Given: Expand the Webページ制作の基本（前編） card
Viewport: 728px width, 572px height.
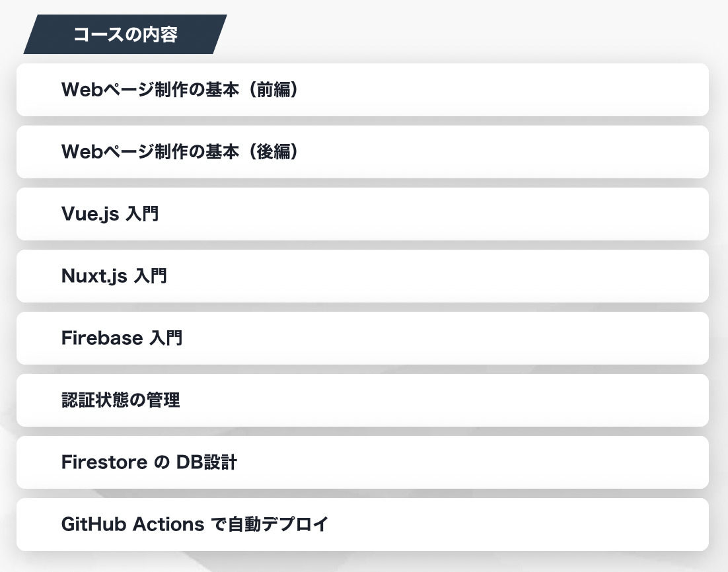Looking at the screenshot, I should click(362, 90).
